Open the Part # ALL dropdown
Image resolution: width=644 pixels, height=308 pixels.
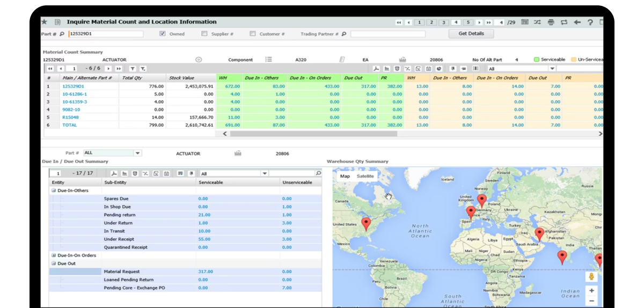click(138, 153)
